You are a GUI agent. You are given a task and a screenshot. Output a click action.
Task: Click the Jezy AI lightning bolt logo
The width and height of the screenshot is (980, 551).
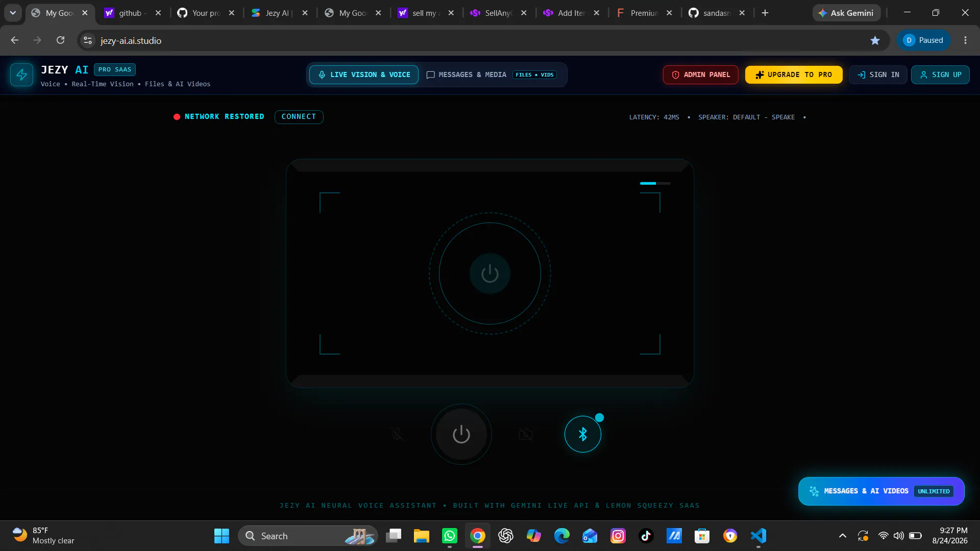click(21, 75)
